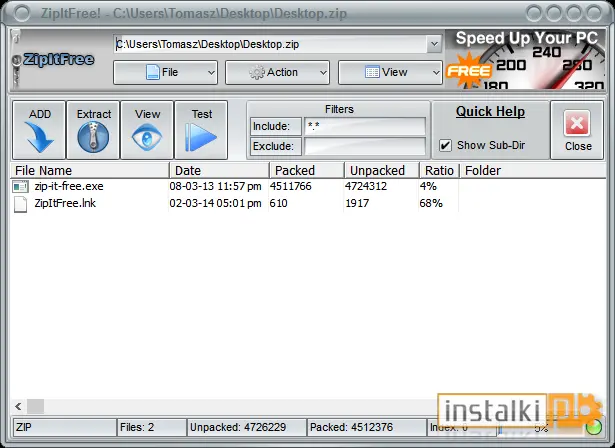The height and width of the screenshot is (448, 615).
Task: Click the green status indicator light
Action: click(593, 427)
